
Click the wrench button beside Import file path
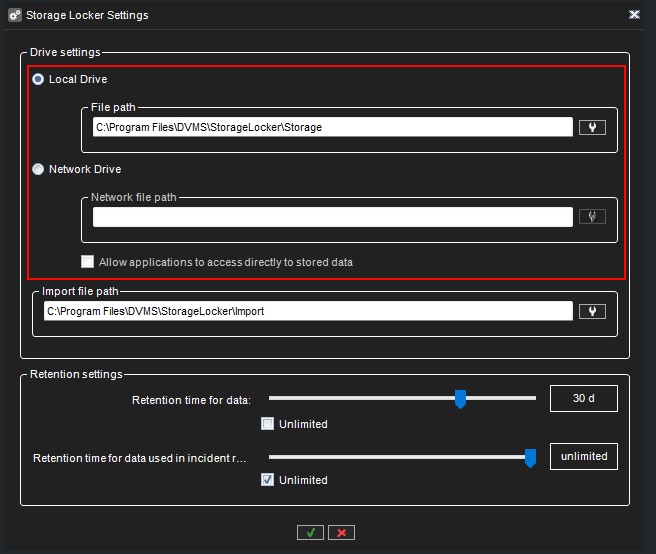point(592,311)
